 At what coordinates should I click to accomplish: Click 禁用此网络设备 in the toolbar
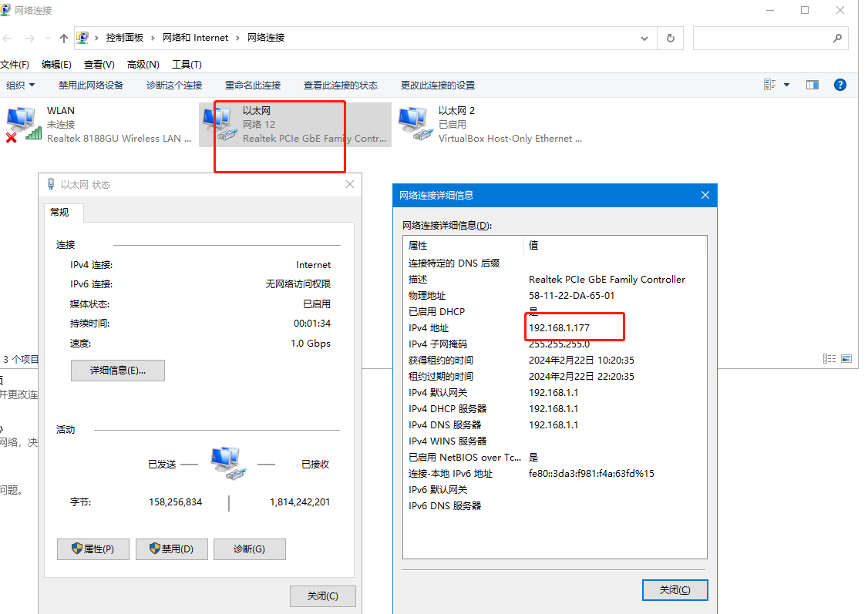pos(91,85)
